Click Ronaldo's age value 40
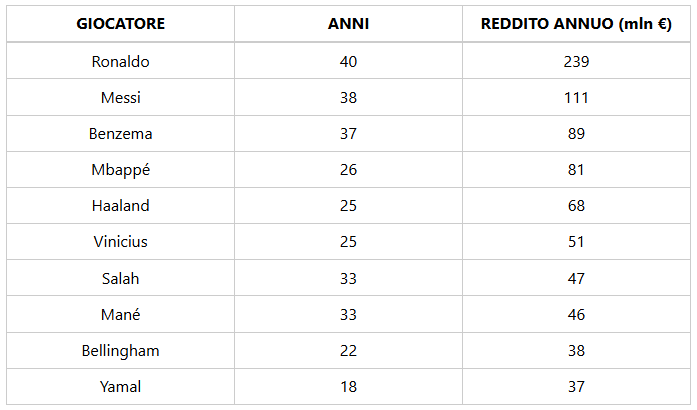Viewport: 697px width, 410px height. coord(348,62)
